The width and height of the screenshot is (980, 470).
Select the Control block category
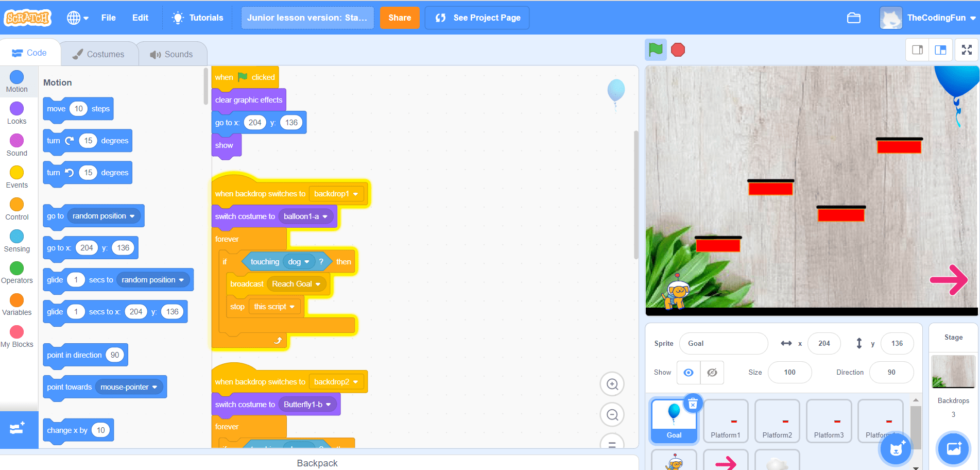coord(17,210)
